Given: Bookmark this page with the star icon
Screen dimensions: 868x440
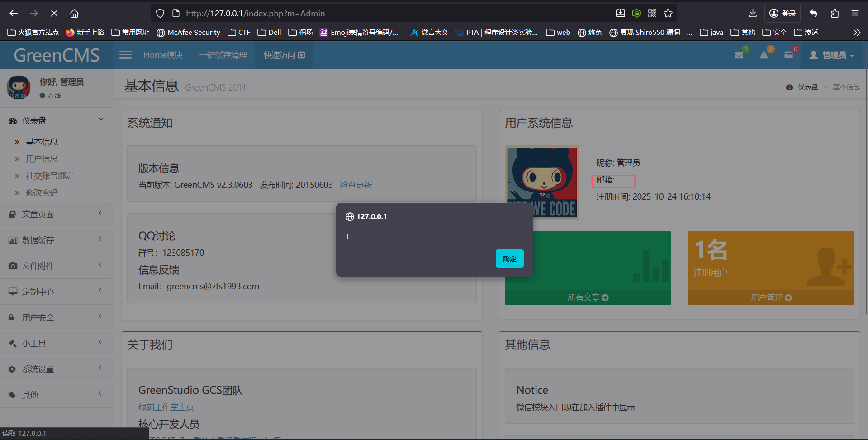Looking at the screenshot, I should coord(668,13).
